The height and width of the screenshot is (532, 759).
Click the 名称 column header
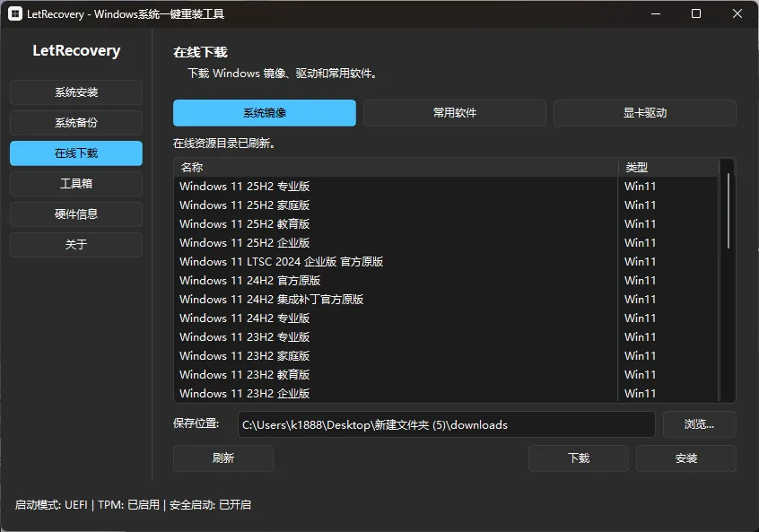coord(396,168)
